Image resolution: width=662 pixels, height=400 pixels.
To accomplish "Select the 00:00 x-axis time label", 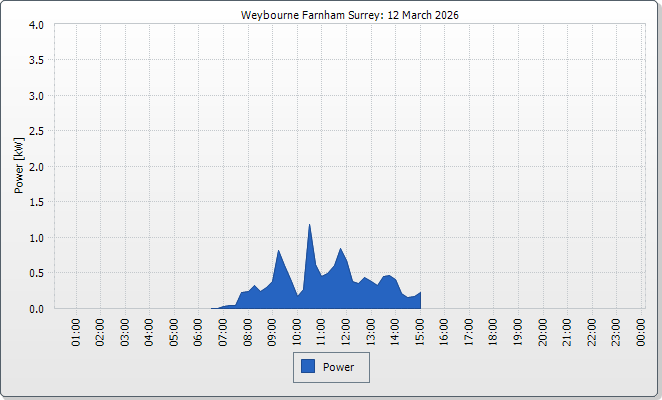I will (641, 331).
